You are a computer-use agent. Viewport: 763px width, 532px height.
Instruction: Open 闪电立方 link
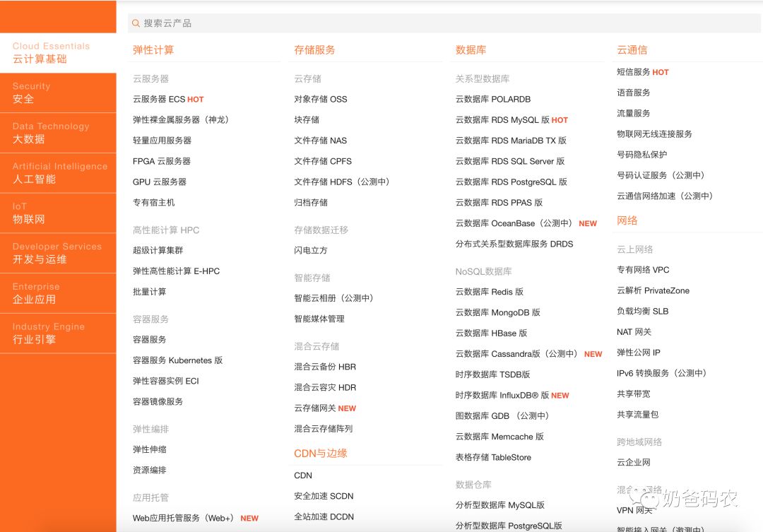coord(310,250)
